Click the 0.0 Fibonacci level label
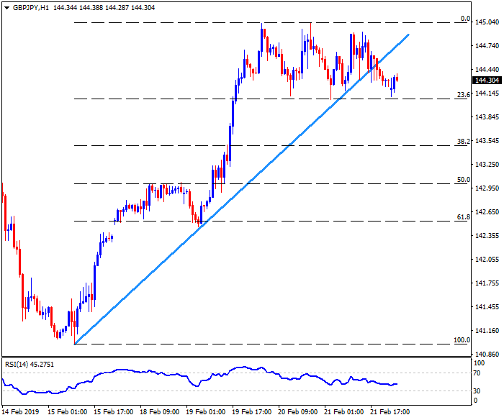This screenshot has height=420, width=504. coord(465,19)
